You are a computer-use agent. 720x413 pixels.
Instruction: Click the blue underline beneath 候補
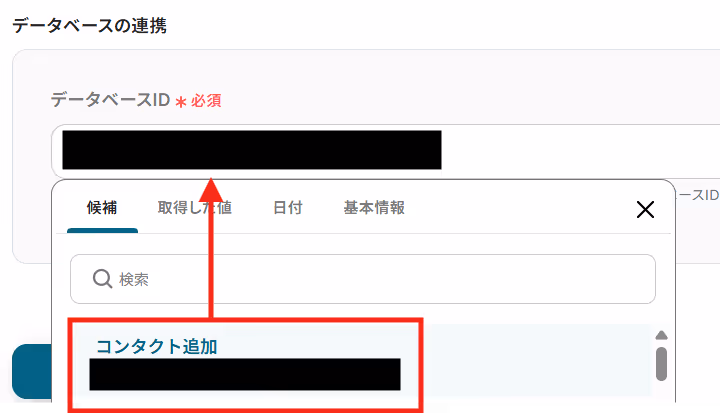pyautogui.click(x=102, y=231)
